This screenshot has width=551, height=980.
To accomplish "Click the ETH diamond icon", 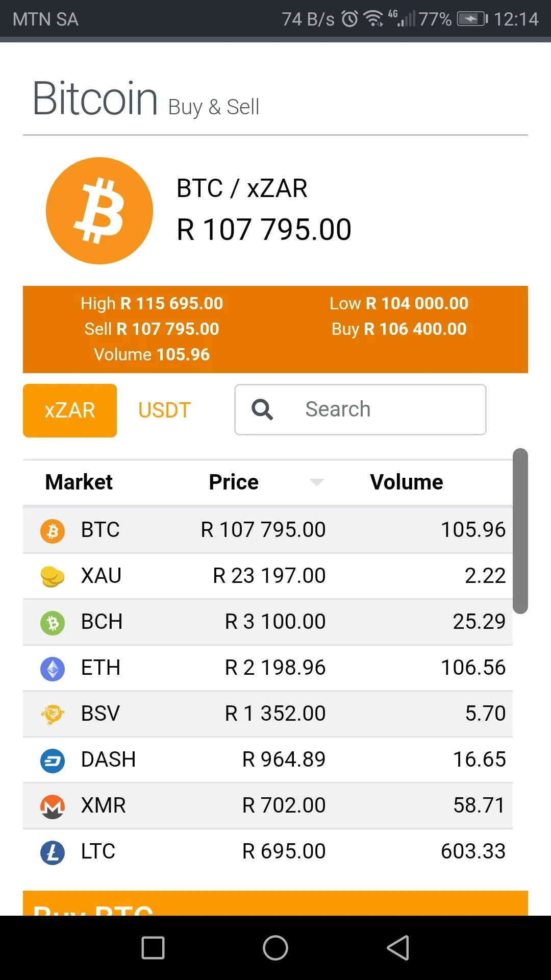I will point(53,669).
